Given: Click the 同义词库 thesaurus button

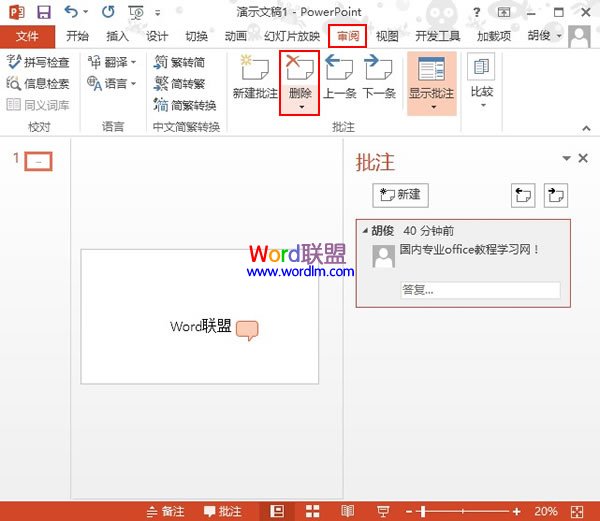Looking at the screenshot, I should click(x=38, y=104).
